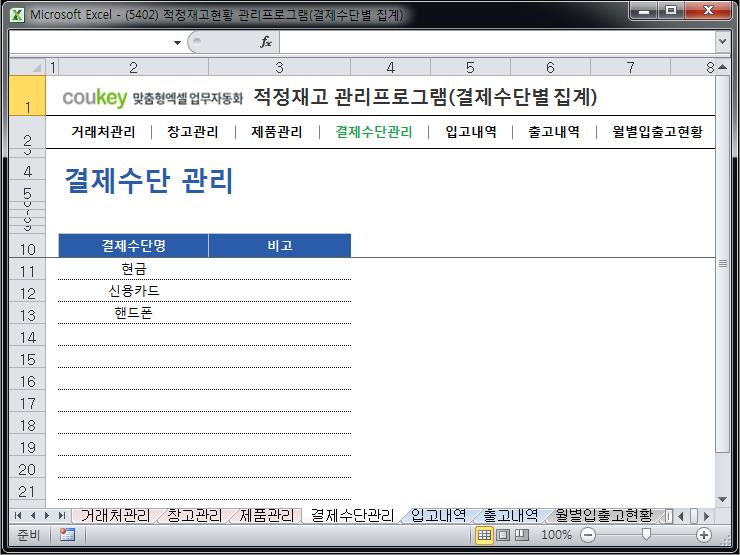This screenshot has width=740, height=555.
Task: Select column header 2
Action: tap(133, 67)
